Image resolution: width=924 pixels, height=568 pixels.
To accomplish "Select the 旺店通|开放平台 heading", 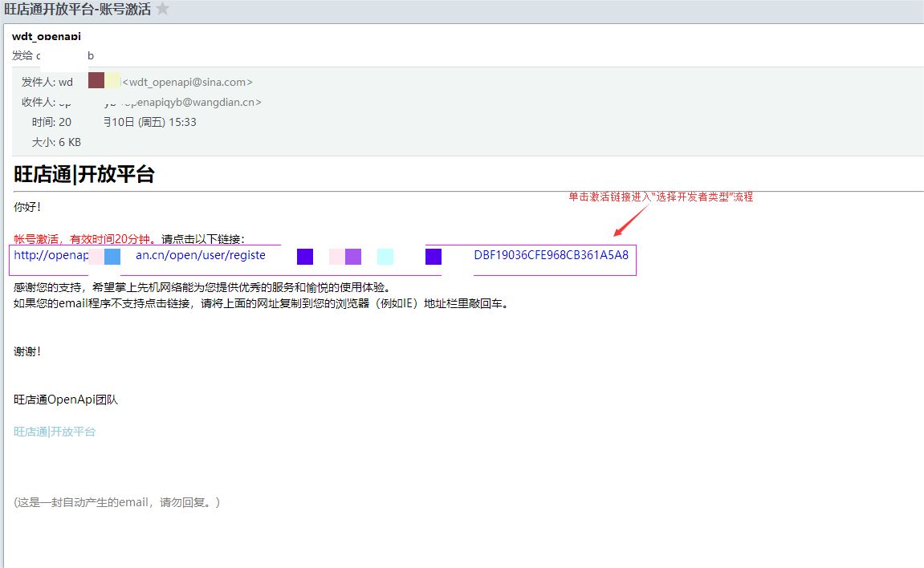I will [83, 175].
